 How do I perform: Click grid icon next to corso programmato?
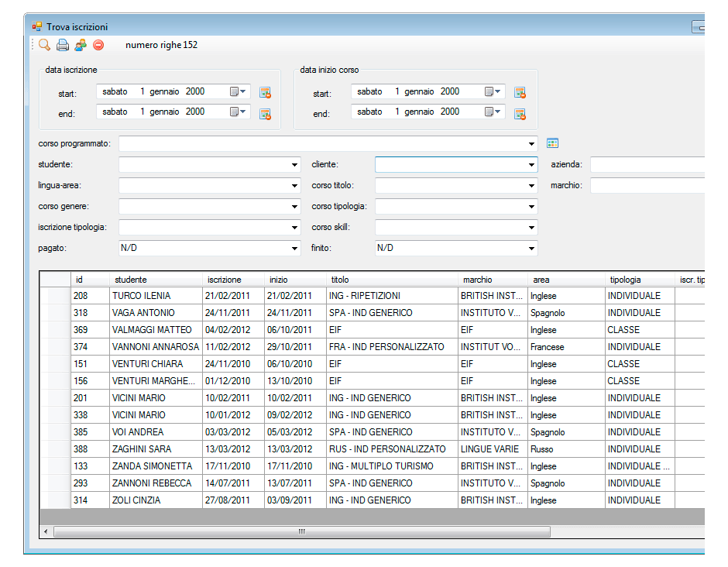click(552, 143)
